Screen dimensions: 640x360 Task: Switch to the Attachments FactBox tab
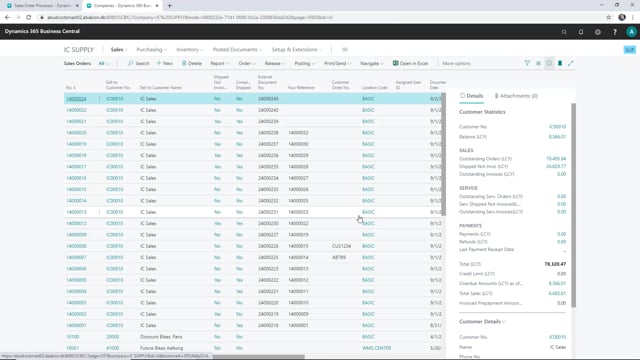point(516,96)
